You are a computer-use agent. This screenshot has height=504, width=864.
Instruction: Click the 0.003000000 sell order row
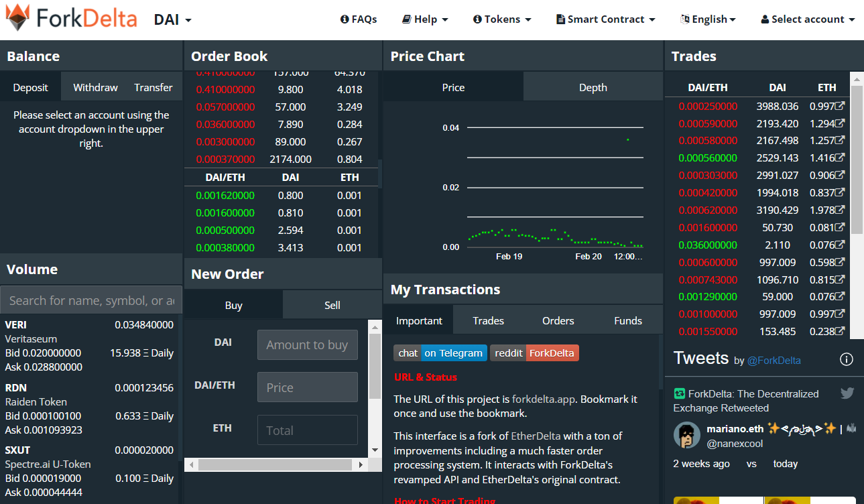click(281, 142)
